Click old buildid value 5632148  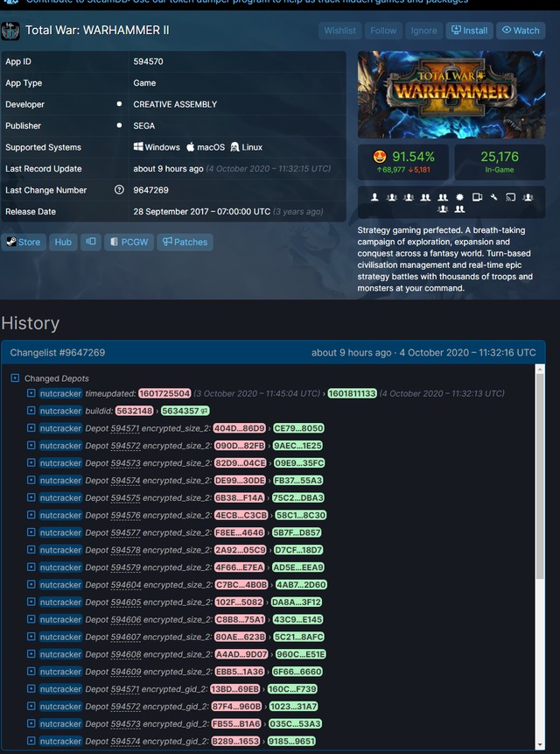[135, 411]
